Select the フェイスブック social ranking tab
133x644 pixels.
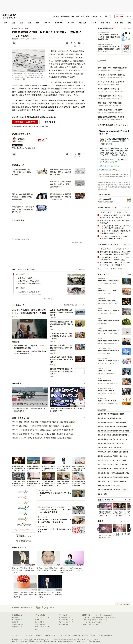106,249
